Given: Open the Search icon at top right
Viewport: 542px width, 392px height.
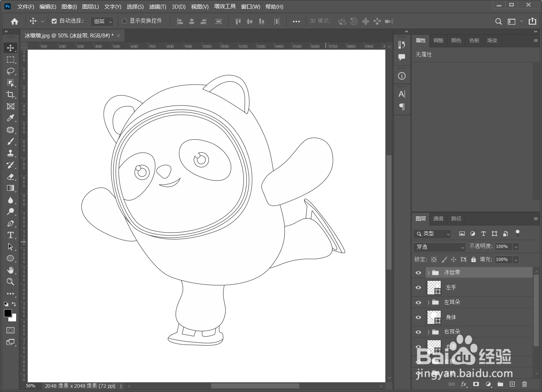Looking at the screenshot, I should point(498,22).
